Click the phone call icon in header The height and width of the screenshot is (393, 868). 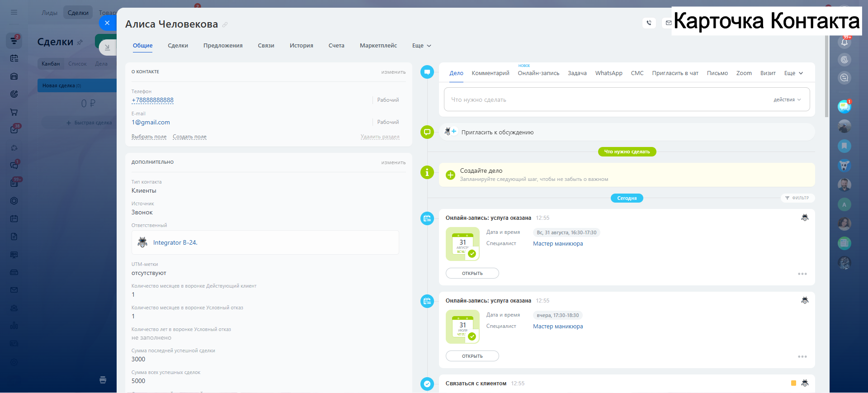pyautogui.click(x=649, y=23)
